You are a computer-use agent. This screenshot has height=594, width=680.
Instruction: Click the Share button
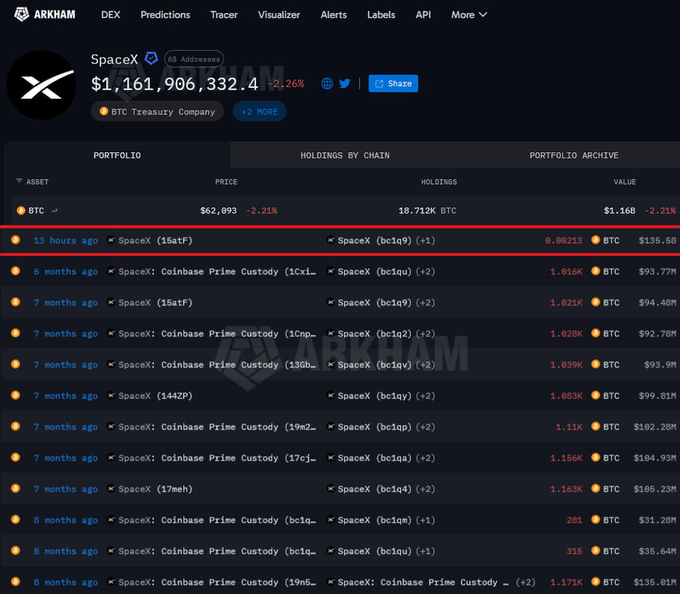point(393,83)
